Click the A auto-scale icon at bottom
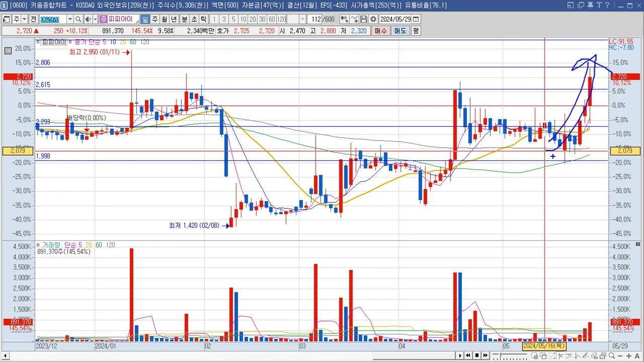 click(x=637, y=356)
